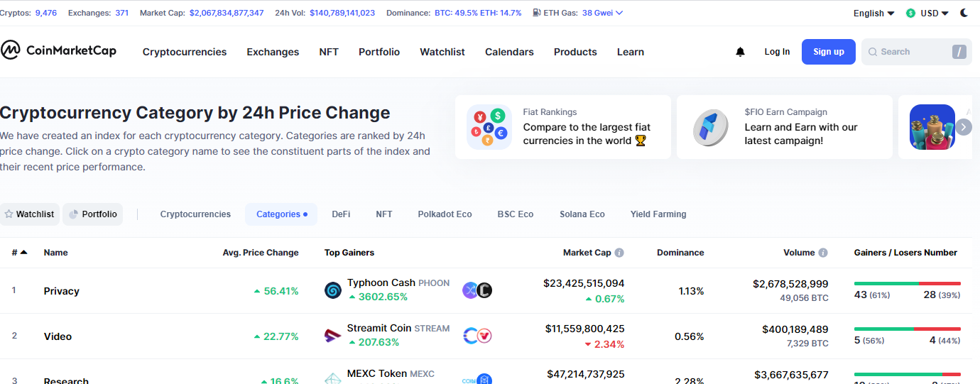Open the Products menu

click(x=575, y=52)
